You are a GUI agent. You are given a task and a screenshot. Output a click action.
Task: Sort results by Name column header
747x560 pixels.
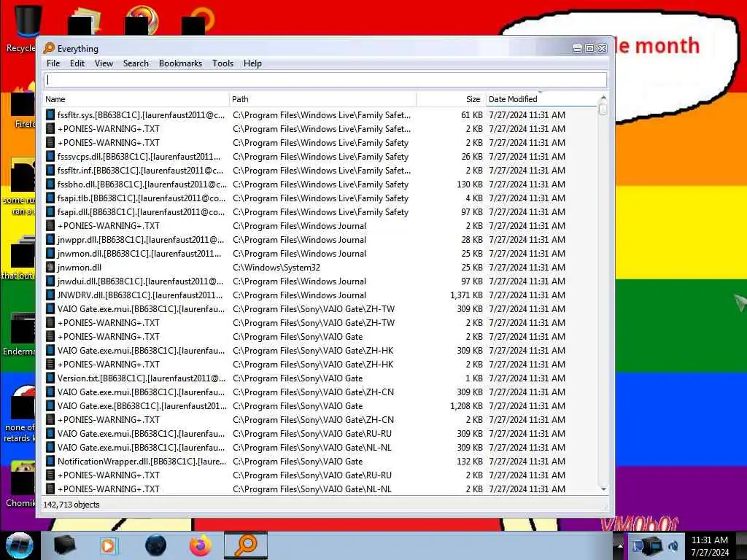(x=135, y=99)
